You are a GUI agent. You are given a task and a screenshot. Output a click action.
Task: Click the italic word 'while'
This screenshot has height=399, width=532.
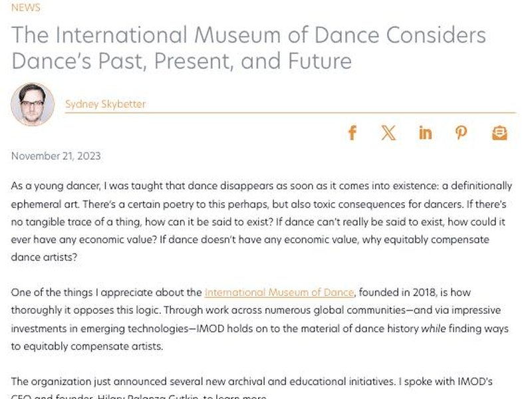coord(434,329)
